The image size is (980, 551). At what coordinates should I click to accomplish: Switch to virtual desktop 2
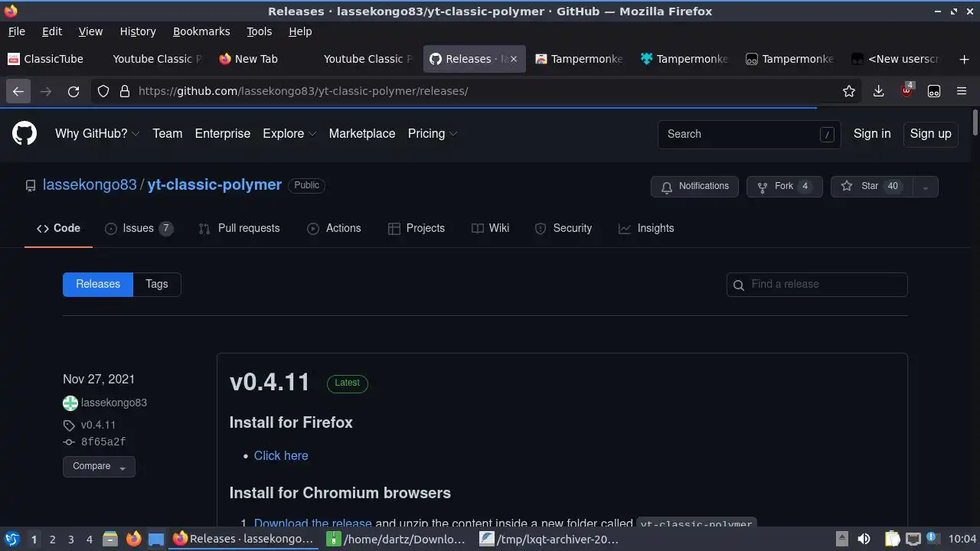pos(52,539)
